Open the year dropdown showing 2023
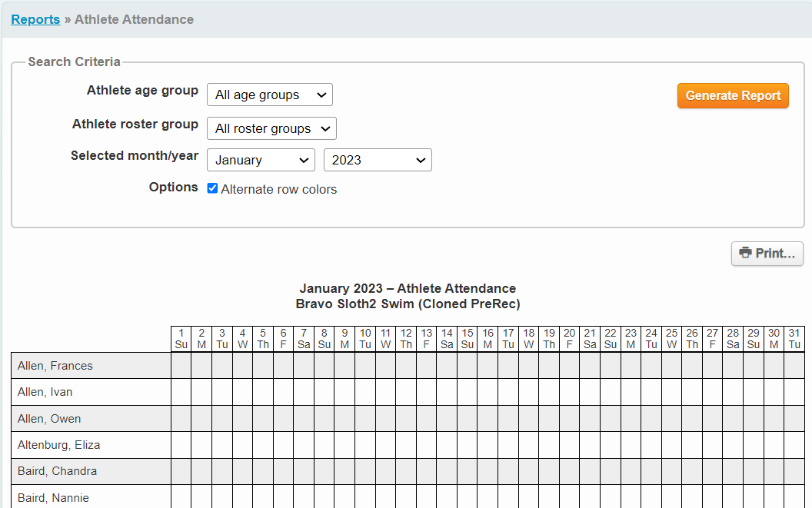The image size is (812, 508). pos(378,160)
